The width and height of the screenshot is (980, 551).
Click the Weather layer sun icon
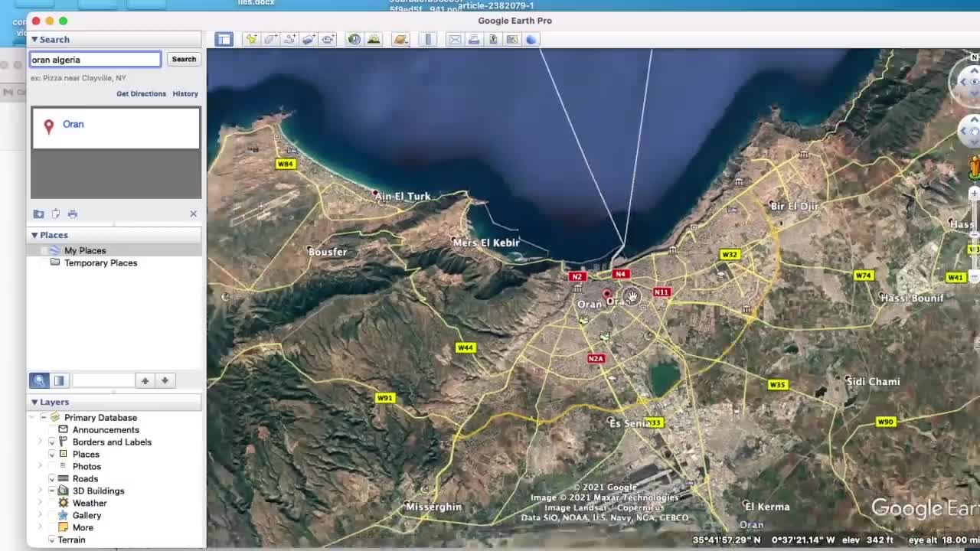coord(64,503)
